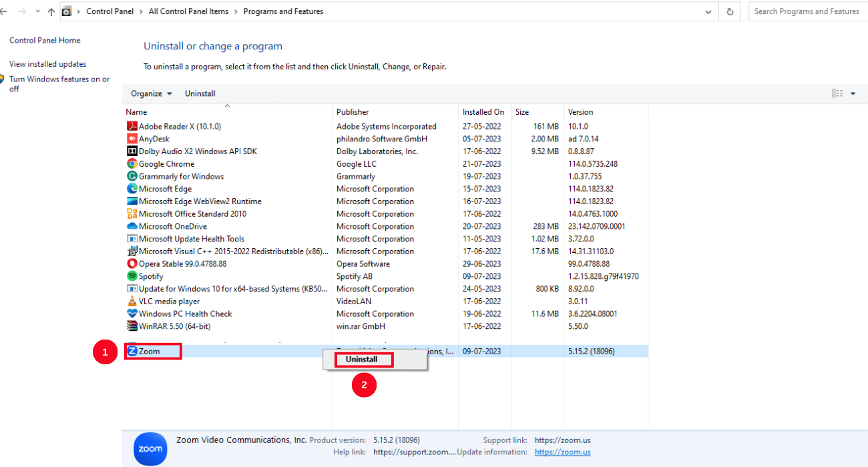Click the WinRAR program icon

[132, 326]
